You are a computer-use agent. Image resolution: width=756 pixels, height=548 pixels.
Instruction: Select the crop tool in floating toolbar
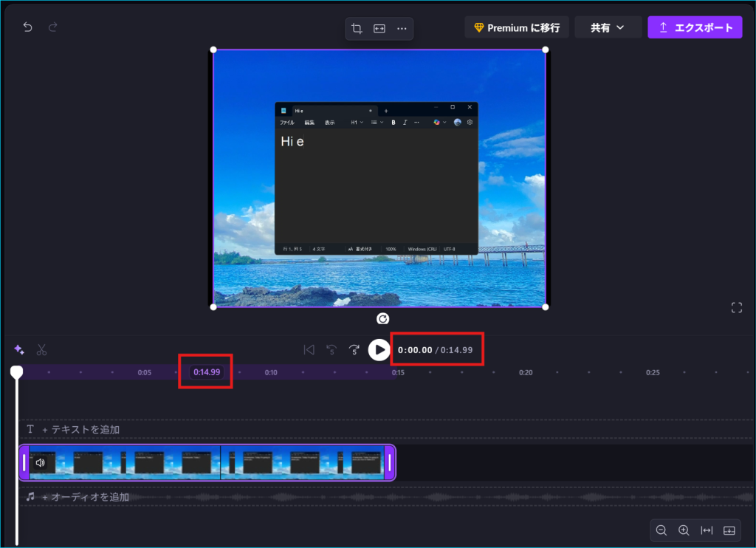(x=357, y=29)
